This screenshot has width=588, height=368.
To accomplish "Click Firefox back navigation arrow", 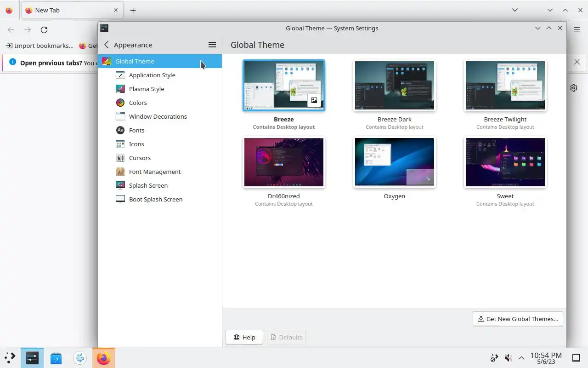I will (11, 29).
